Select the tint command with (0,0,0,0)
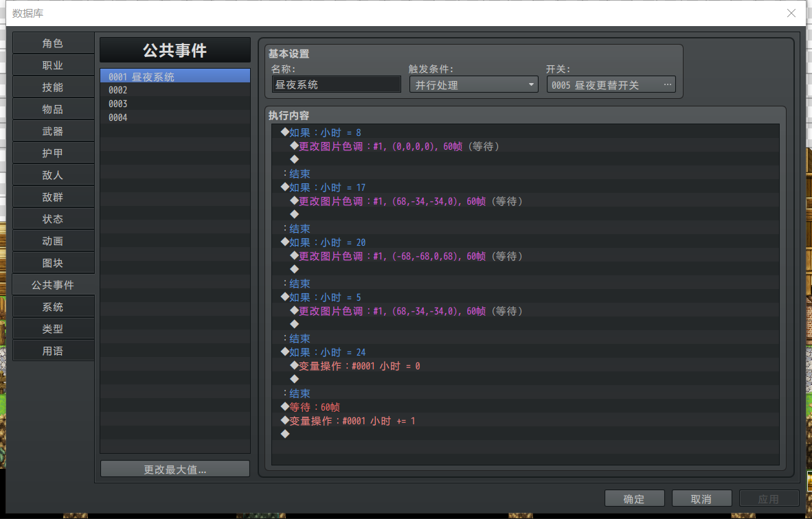 [x=526, y=146]
